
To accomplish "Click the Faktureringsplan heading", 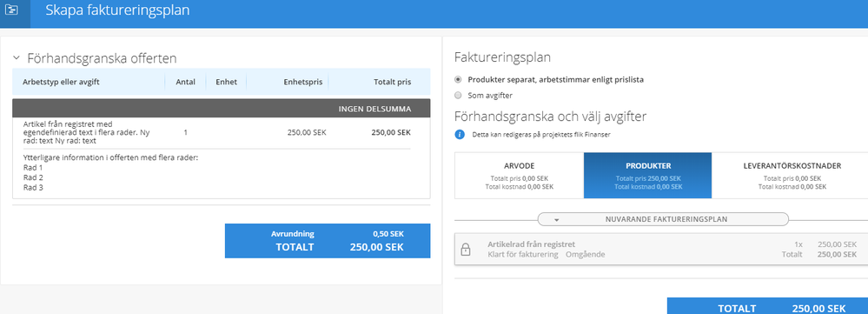I will pos(502,57).
